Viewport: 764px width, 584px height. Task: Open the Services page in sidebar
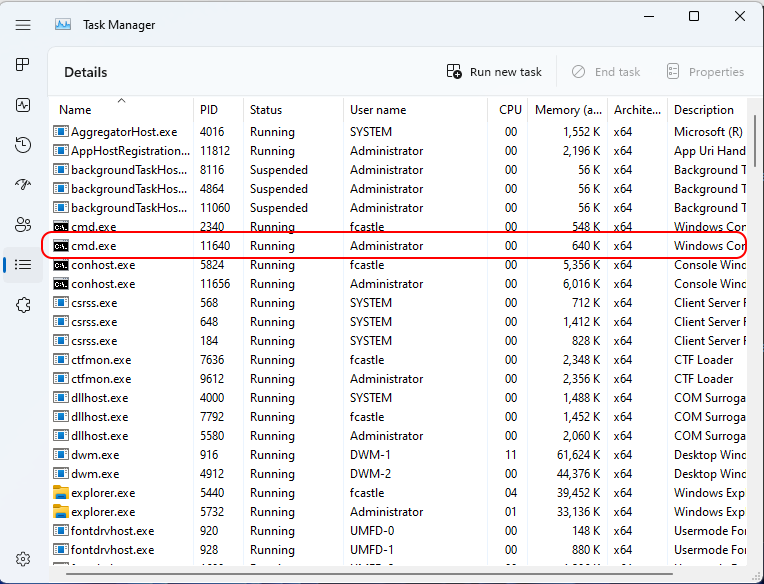tap(23, 305)
